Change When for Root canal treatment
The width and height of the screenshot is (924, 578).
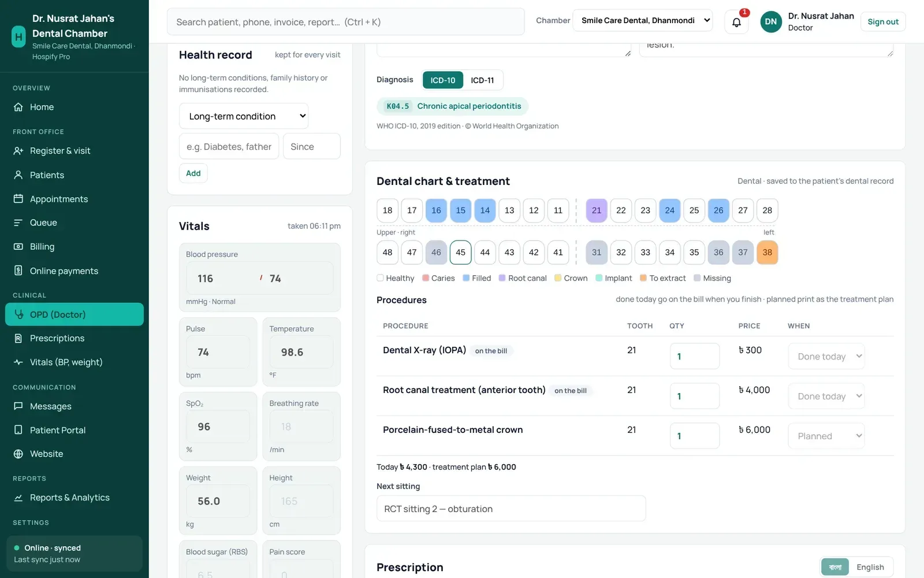pos(826,397)
